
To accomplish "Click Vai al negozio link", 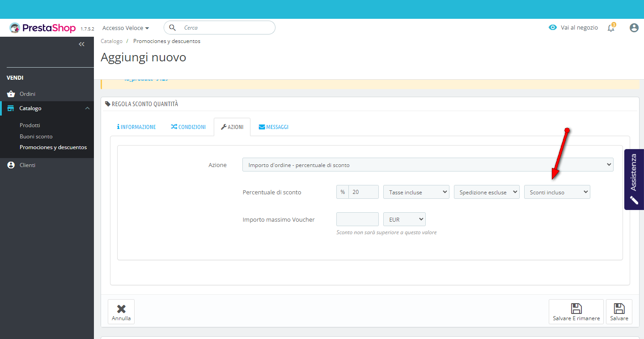I will click(x=573, y=28).
